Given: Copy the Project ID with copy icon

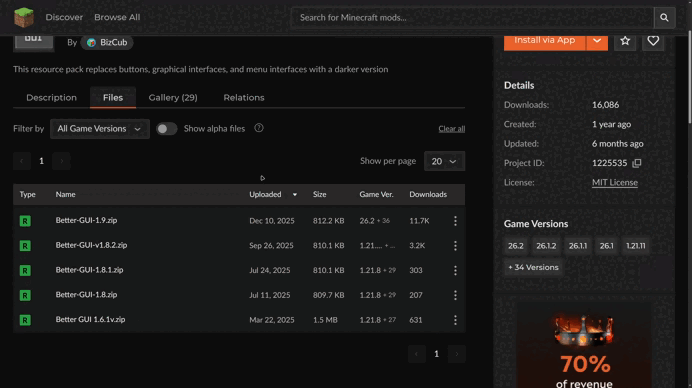Looking at the screenshot, I should [636, 163].
